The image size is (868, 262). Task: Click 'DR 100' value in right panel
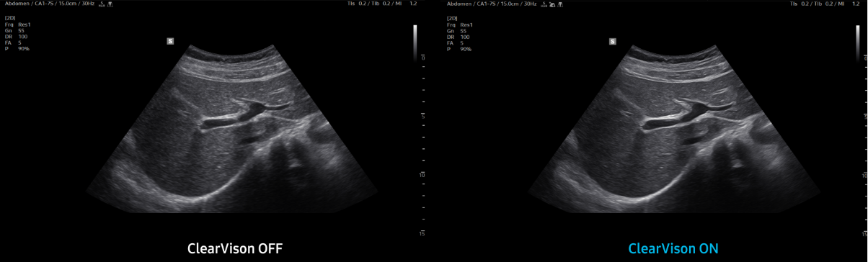(458, 37)
